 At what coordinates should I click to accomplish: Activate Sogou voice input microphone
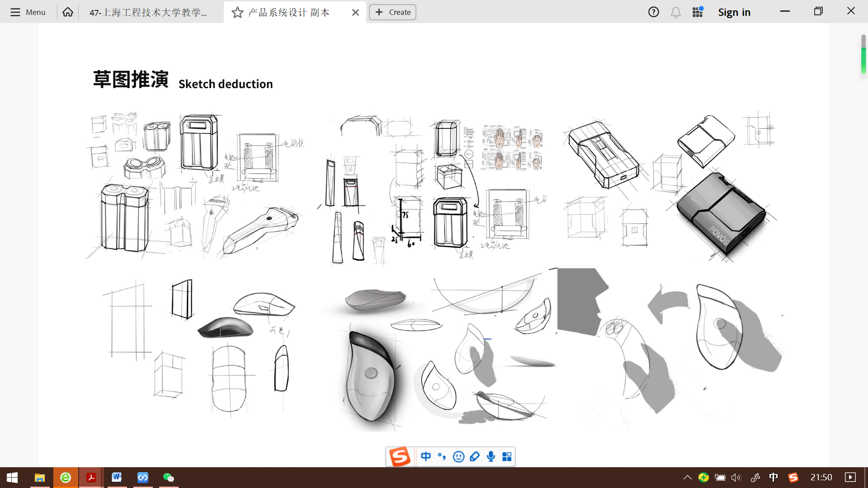point(491,456)
